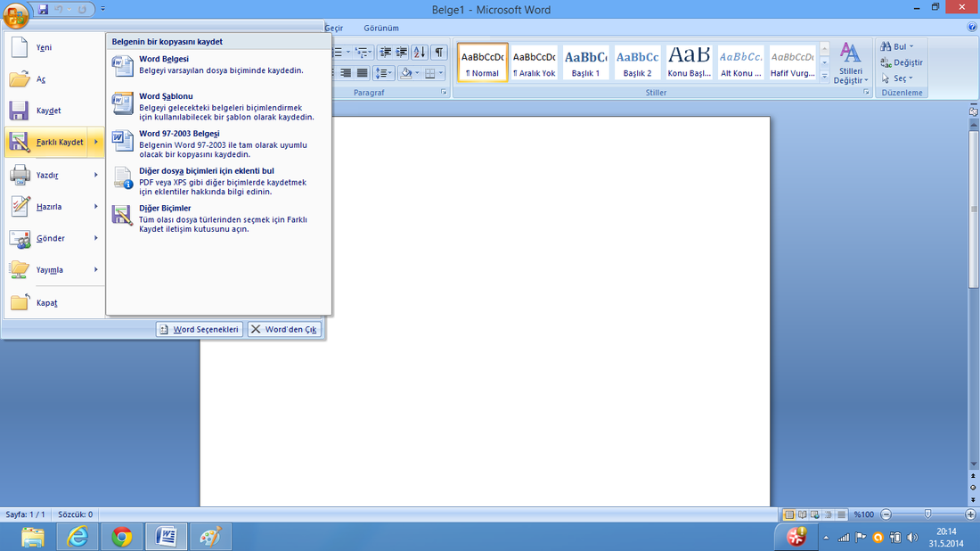
Task: Open the Seç selection dropdown
Action: point(897,78)
